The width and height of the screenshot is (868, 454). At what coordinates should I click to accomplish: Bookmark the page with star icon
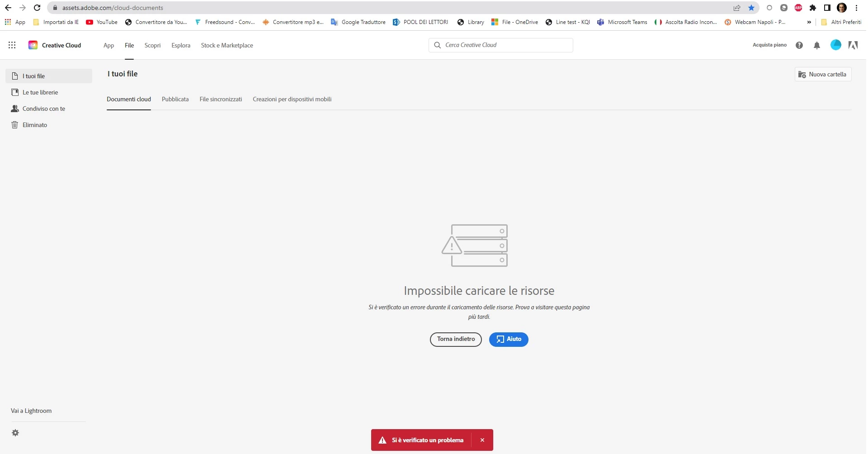point(751,8)
